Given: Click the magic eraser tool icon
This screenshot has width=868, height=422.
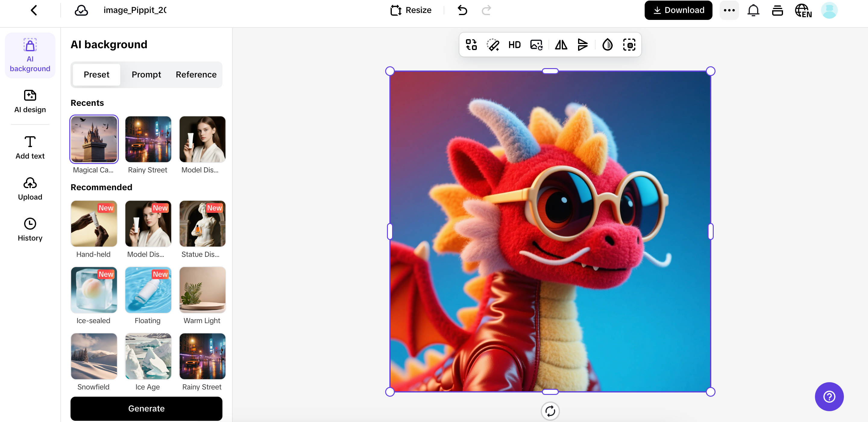Looking at the screenshot, I should click(x=493, y=45).
